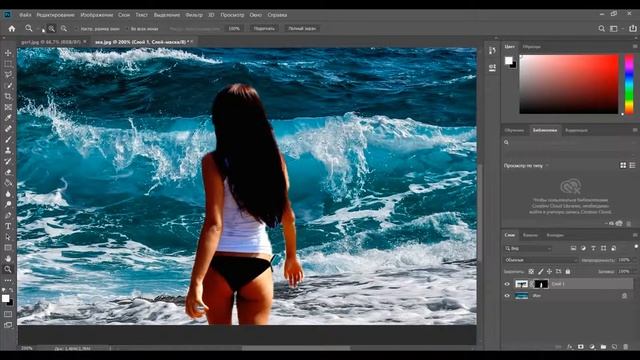This screenshot has height=360, width=640.
Task: Choose Zoom Out mode in options bar
Action: click(64, 29)
